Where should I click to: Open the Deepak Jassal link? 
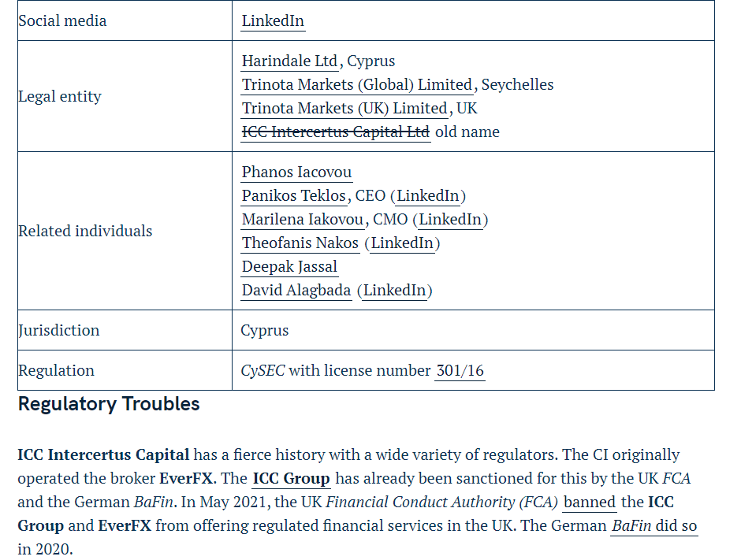pyautogui.click(x=289, y=267)
